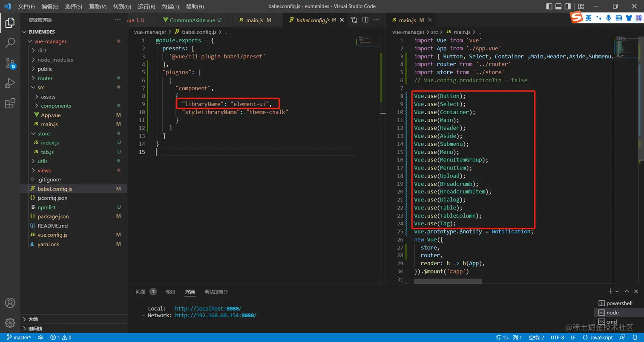Maximize the panel with the up chevron
The image size is (644, 342).
point(627,291)
